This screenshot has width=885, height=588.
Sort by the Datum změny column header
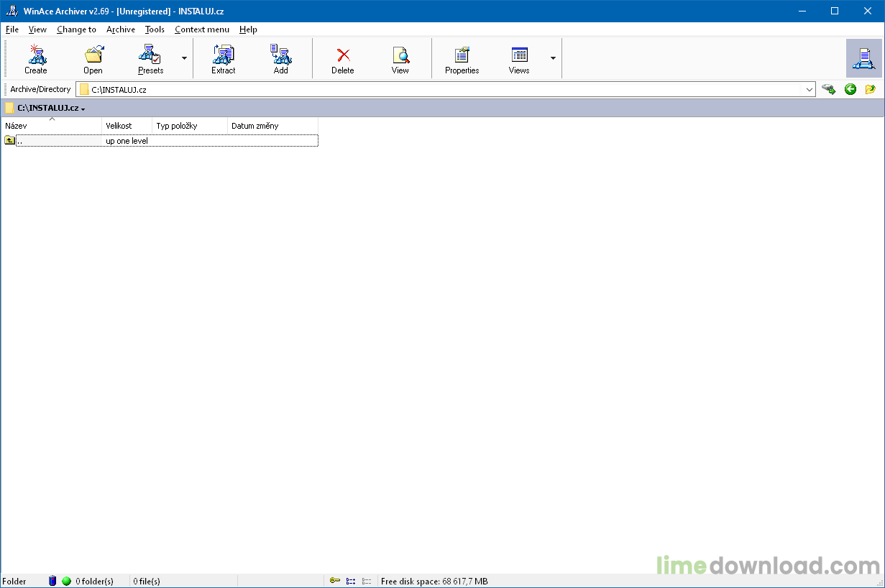[x=272, y=126]
